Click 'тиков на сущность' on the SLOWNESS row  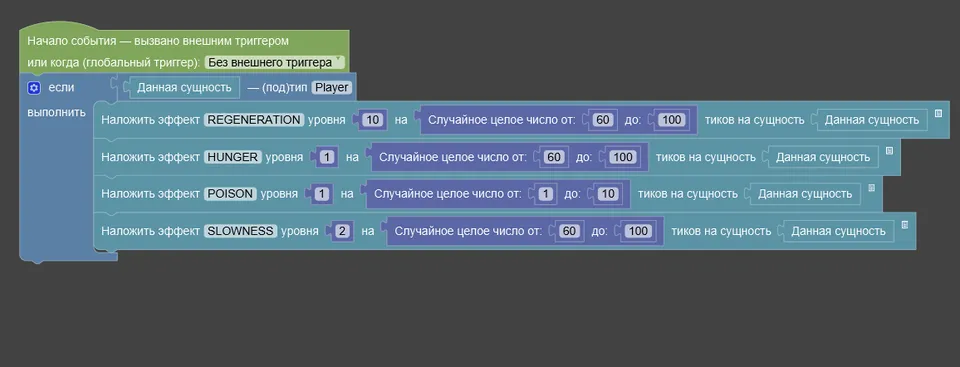pos(721,232)
